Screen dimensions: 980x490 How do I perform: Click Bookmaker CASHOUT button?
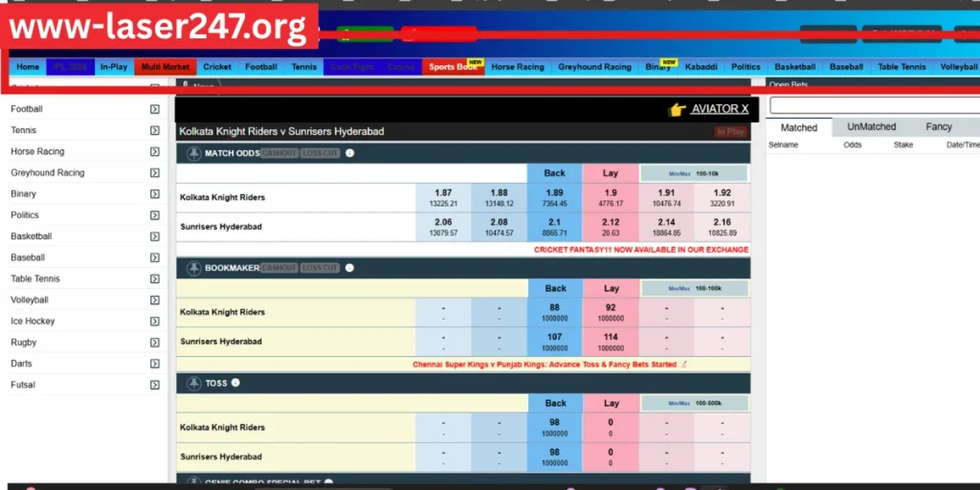pos(279,268)
